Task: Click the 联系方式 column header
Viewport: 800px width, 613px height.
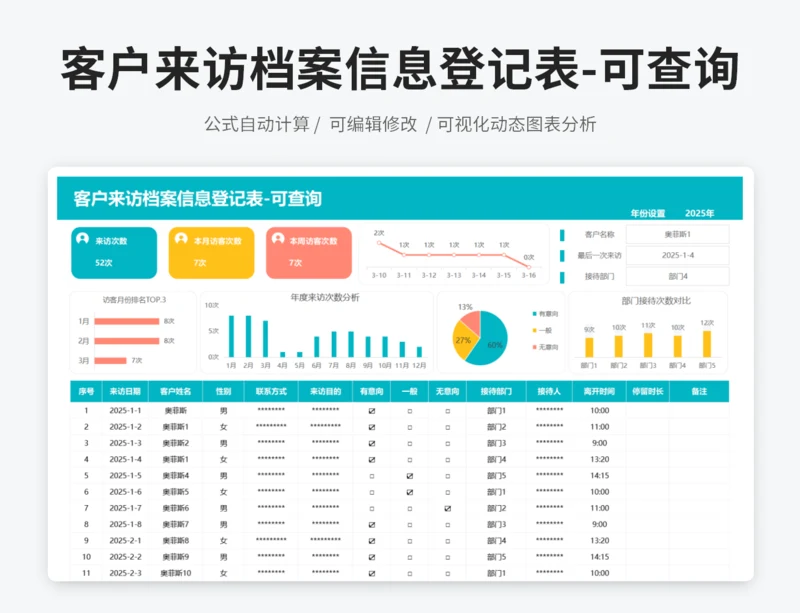Action: click(271, 391)
